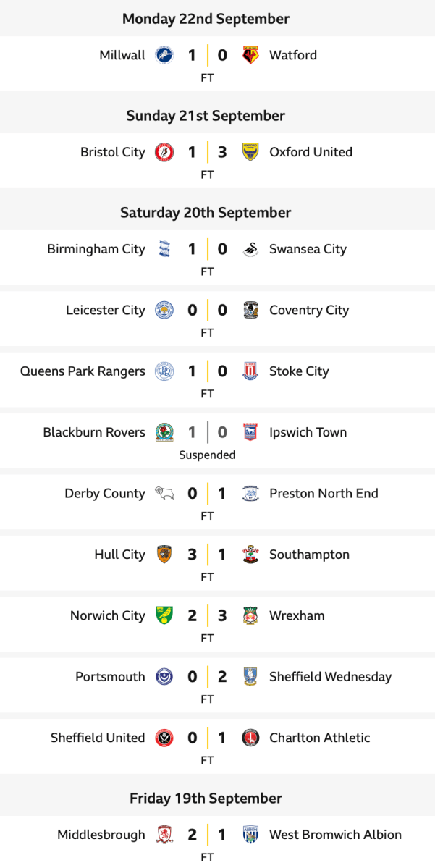Click the Watford club crest

coord(250,56)
